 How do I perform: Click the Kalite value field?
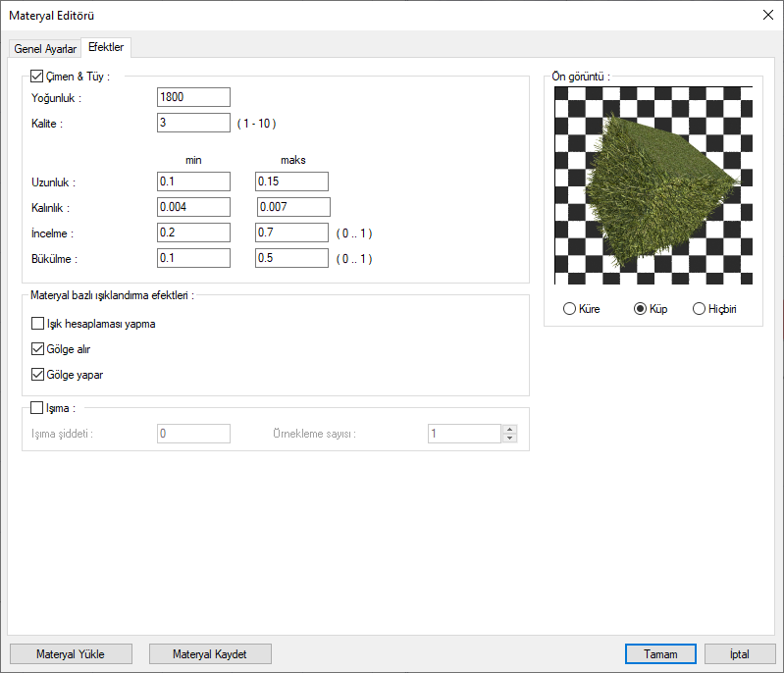tap(193, 123)
